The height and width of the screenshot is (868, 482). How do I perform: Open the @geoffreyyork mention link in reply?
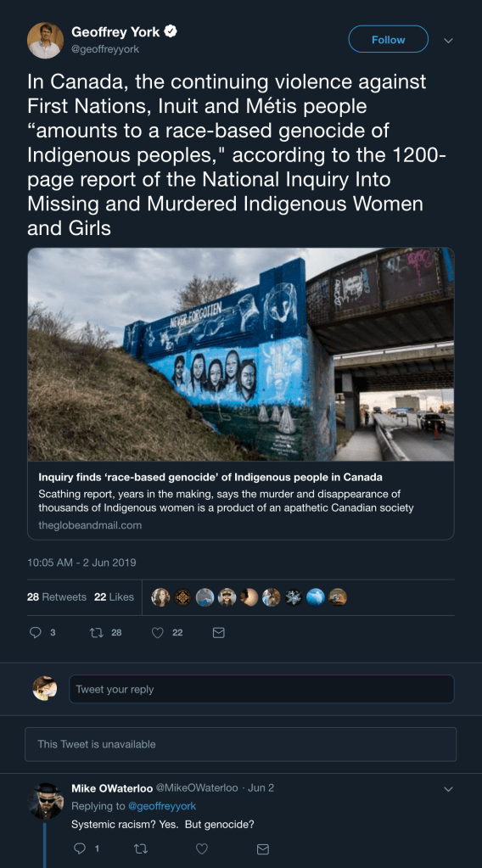pyautogui.click(x=162, y=806)
